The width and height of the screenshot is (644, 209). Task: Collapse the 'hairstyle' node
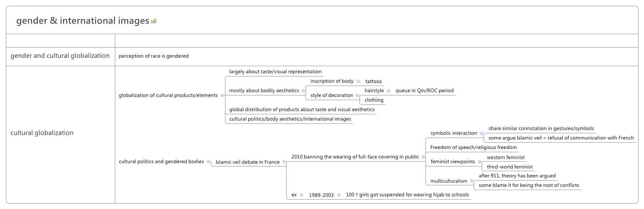click(x=388, y=91)
